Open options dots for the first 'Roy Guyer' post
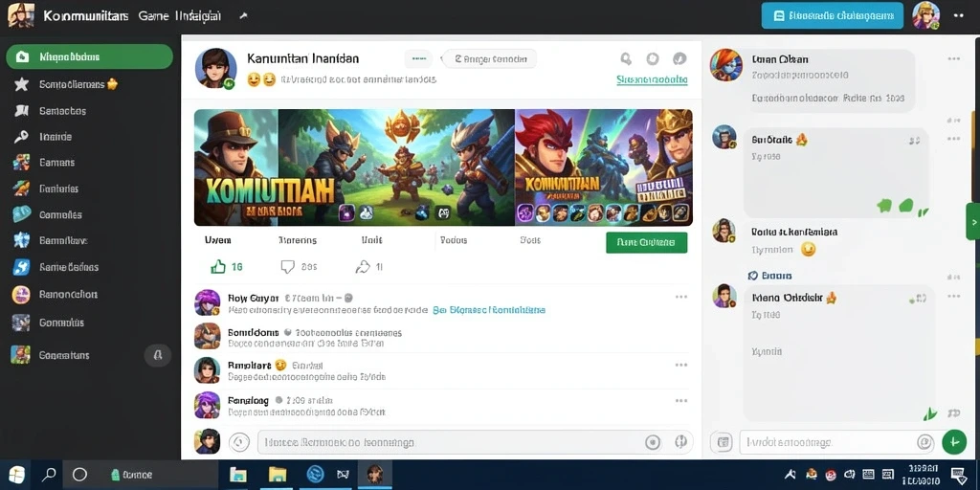Image resolution: width=980 pixels, height=490 pixels. tap(681, 297)
